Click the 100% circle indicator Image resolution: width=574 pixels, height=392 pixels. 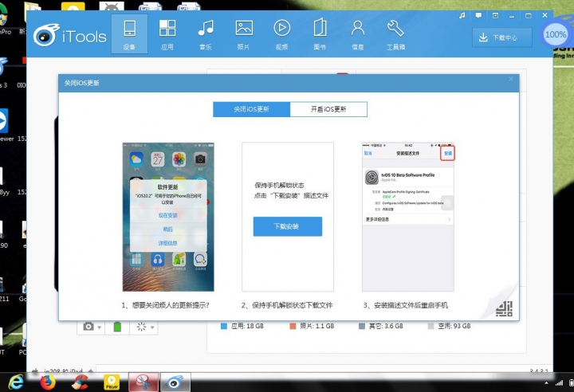click(556, 34)
